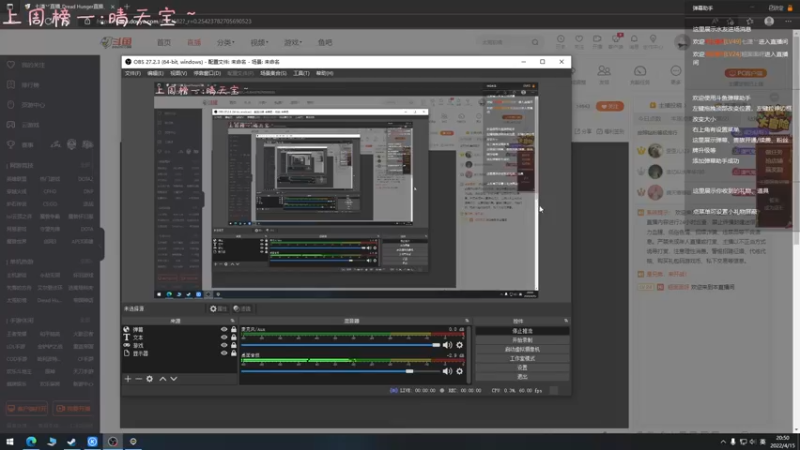Open source properties gear in sources toolbar
Viewport: 800px width, 450px height.
pos(149,379)
